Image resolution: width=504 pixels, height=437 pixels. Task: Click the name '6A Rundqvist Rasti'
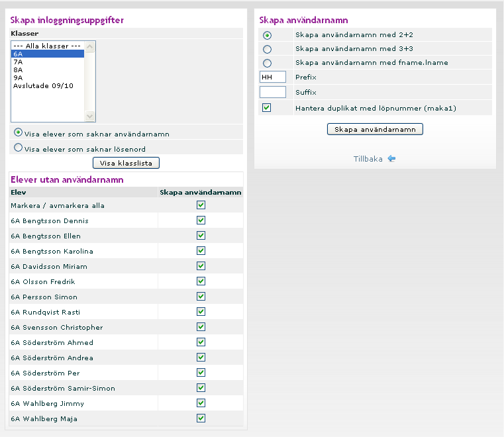point(45,312)
